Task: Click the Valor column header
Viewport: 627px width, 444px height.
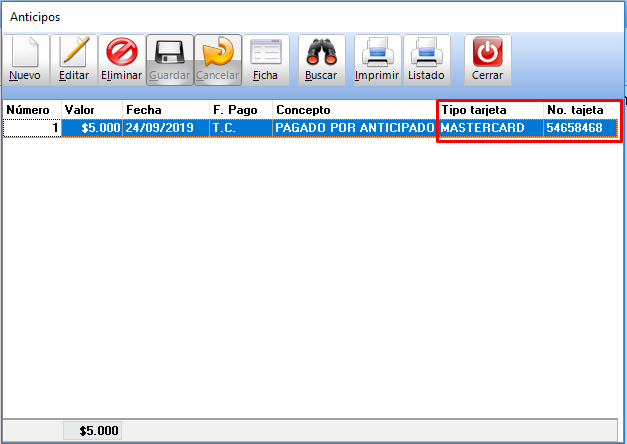Action: pyautogui.click(x=90, y=109)
